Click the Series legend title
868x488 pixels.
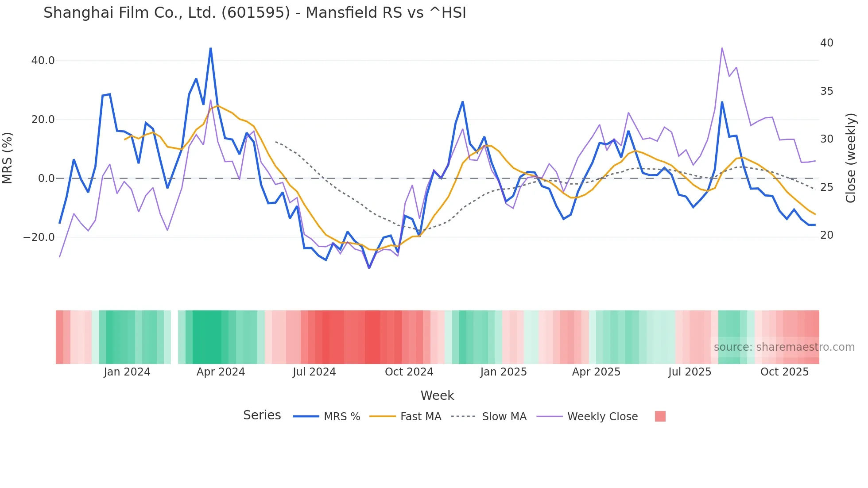(262, 415)
